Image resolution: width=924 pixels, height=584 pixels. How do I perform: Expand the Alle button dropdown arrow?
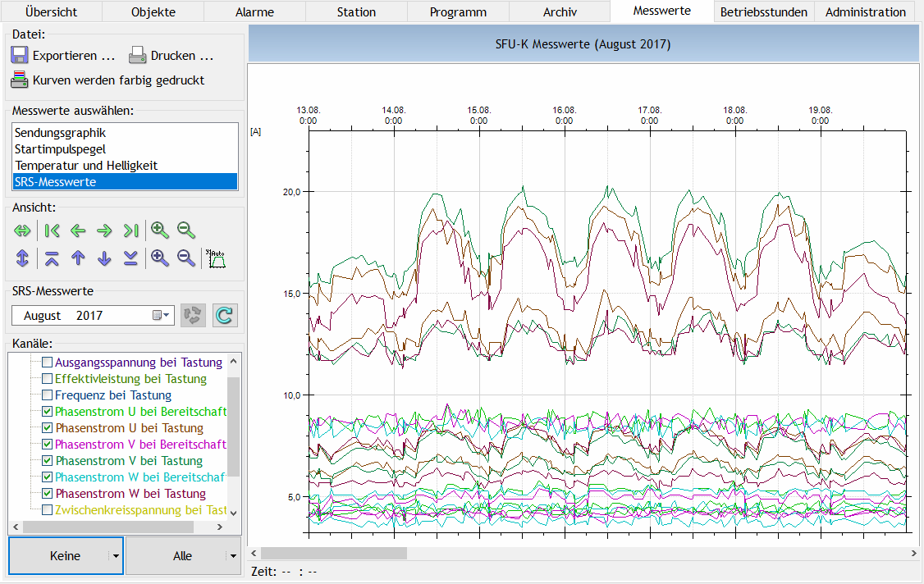coord(233,556)
